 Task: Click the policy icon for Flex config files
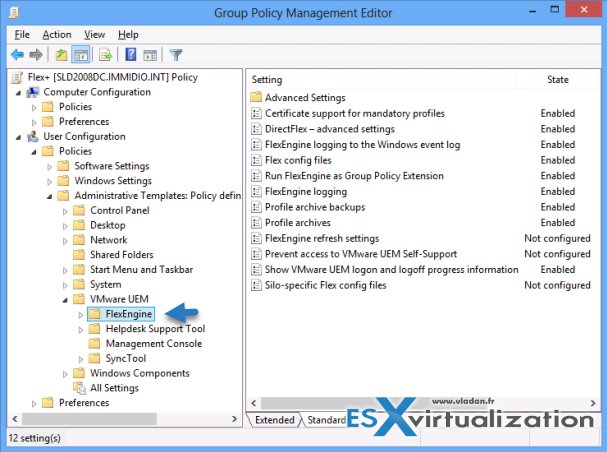point(256,160)
